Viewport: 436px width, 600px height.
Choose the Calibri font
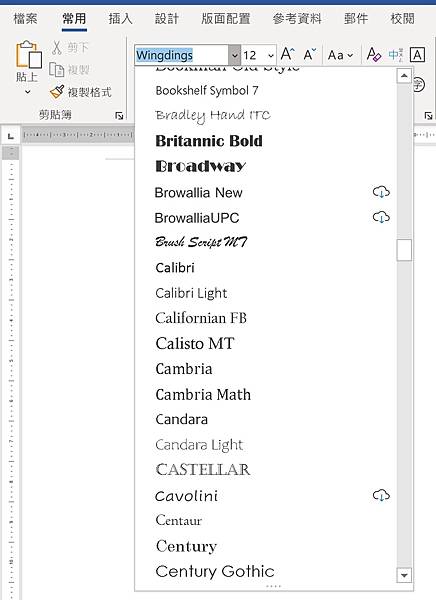click(x=266, y=267)
